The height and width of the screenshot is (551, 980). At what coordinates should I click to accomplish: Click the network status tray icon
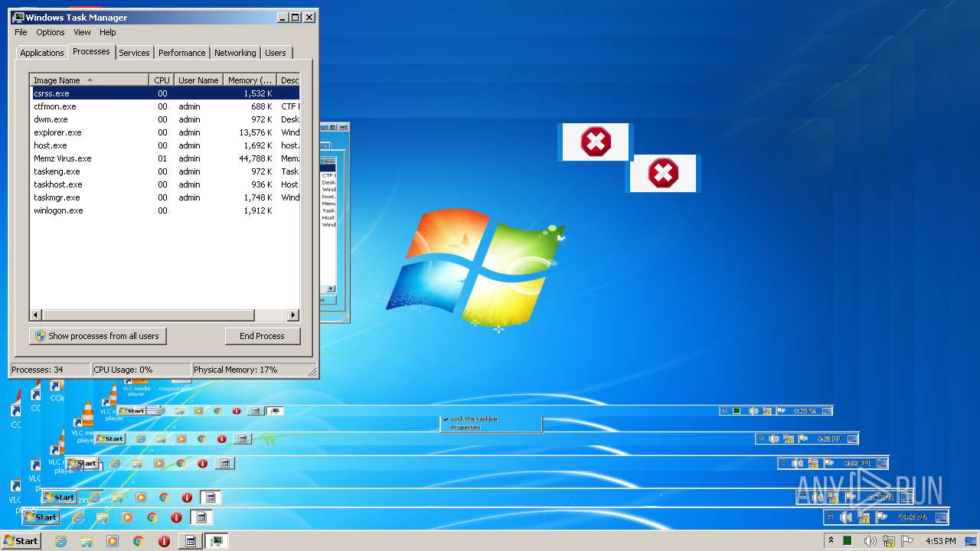pyautogui.click(x=889, y=541)
